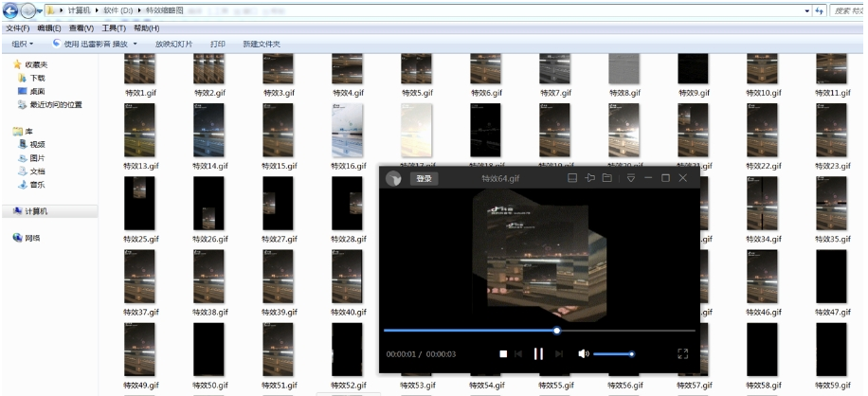
Task: Open the 工具(T) menu
Action: (114, 28)
